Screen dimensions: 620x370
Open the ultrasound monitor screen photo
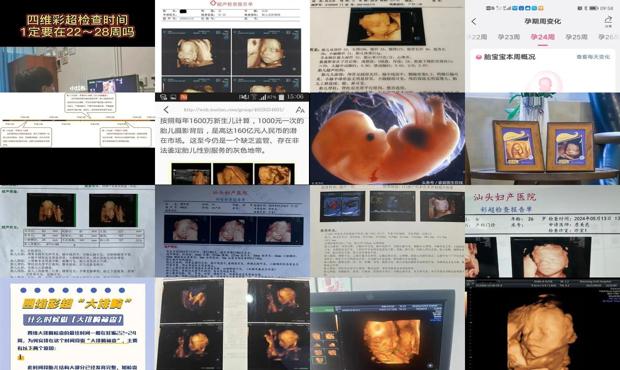(387, 323)
